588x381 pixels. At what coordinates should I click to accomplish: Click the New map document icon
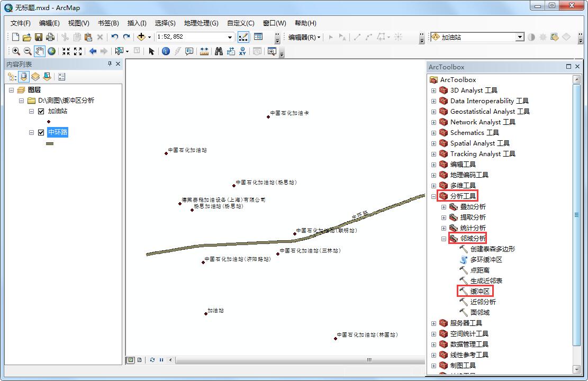click(x=15, y=37)
